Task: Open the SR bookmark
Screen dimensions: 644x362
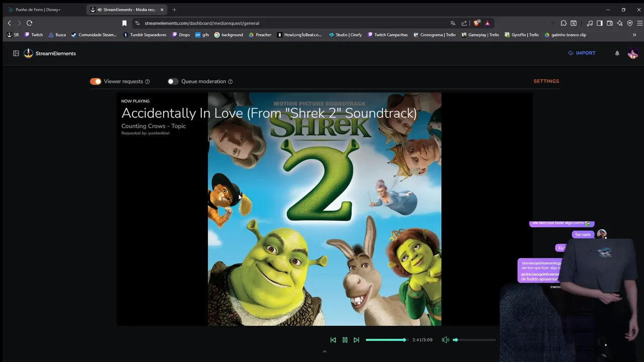Action: pos(13,35)
